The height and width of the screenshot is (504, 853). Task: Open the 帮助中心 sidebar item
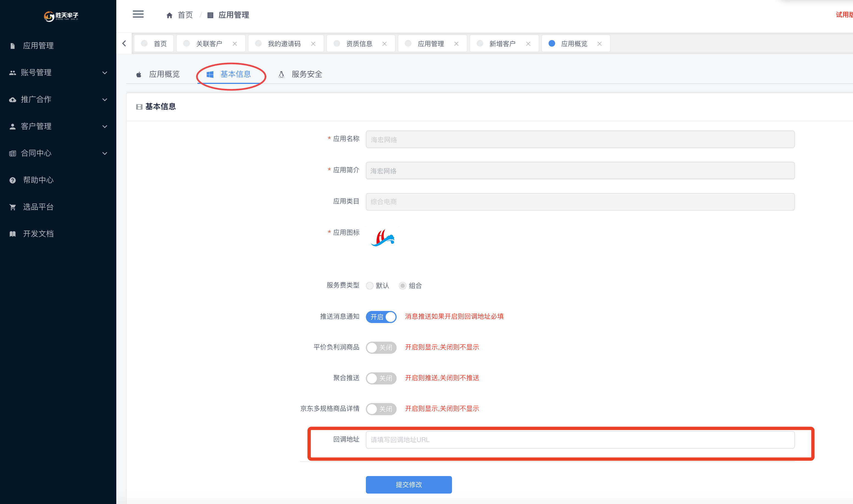coord(58,180)
